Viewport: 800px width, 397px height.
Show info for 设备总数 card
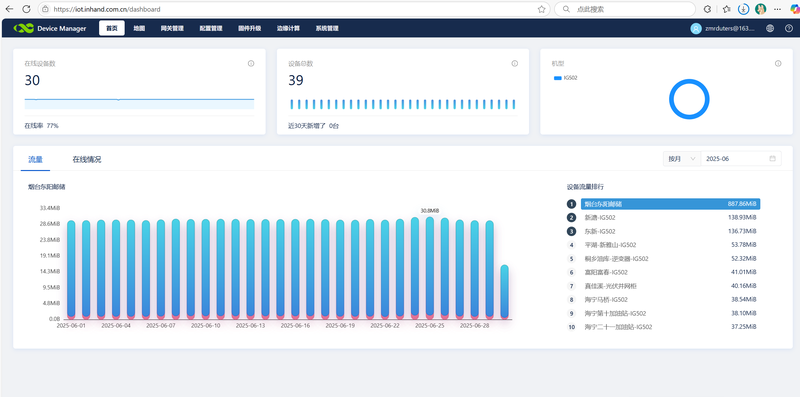coord(514,64)
